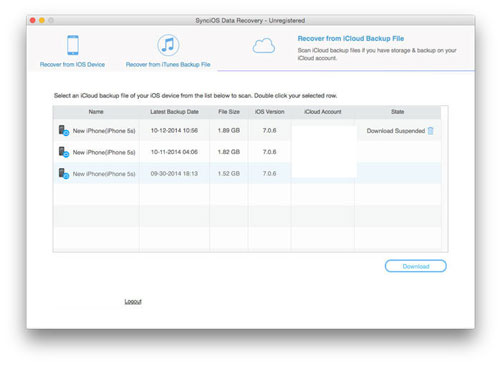Screen dimensions: 500x365
Task: Click the iOS Version column header
Action: 269,112
